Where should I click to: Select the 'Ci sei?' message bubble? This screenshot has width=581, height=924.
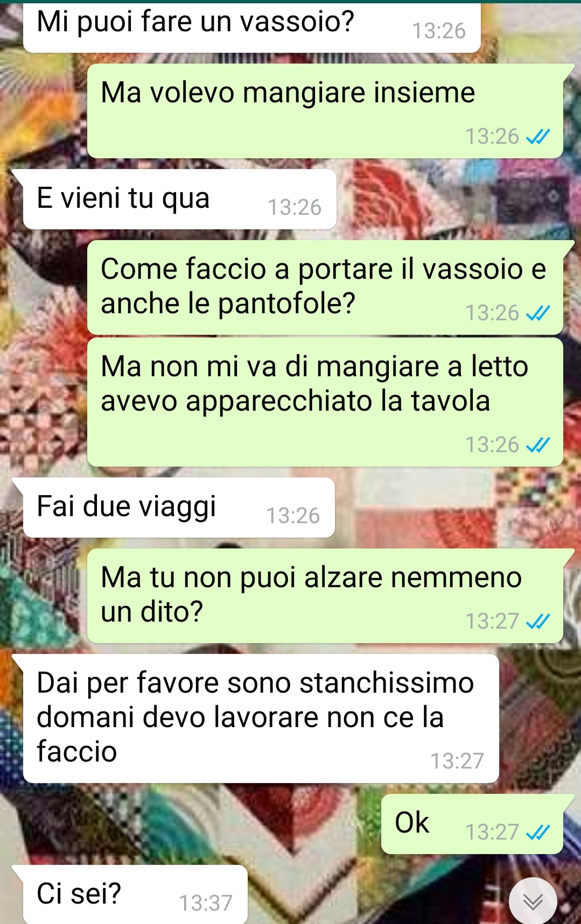click(x=135, y=894)
